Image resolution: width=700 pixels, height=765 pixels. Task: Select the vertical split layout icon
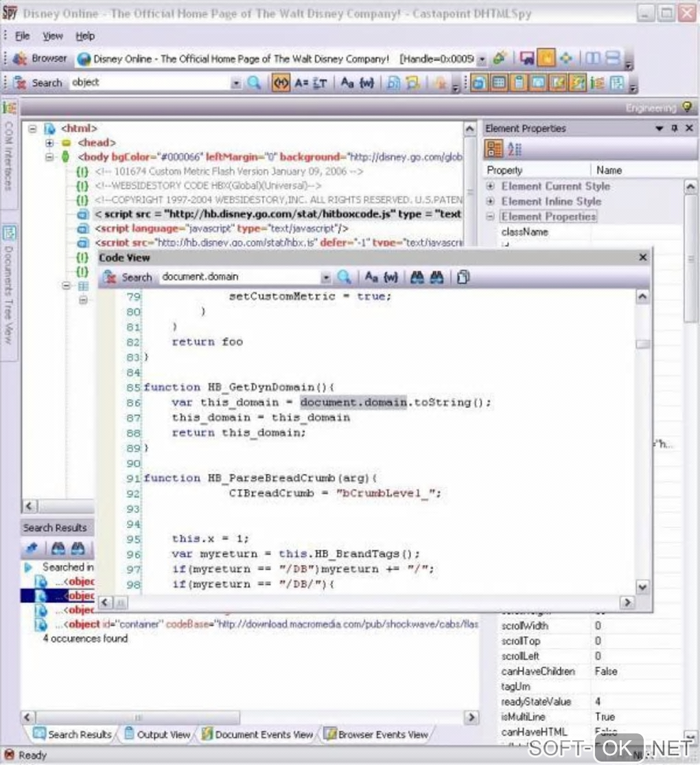pyautogui.click(x=593, y=58)
